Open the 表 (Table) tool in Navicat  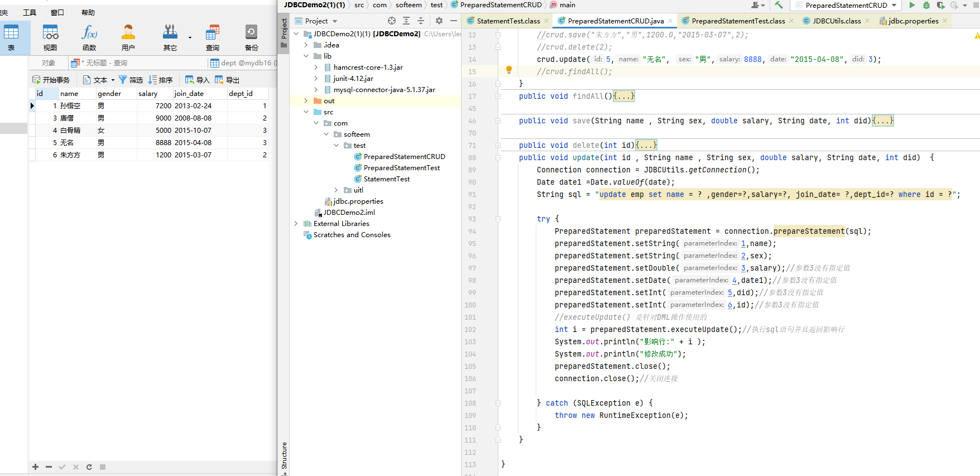click(x=11, y=37)
